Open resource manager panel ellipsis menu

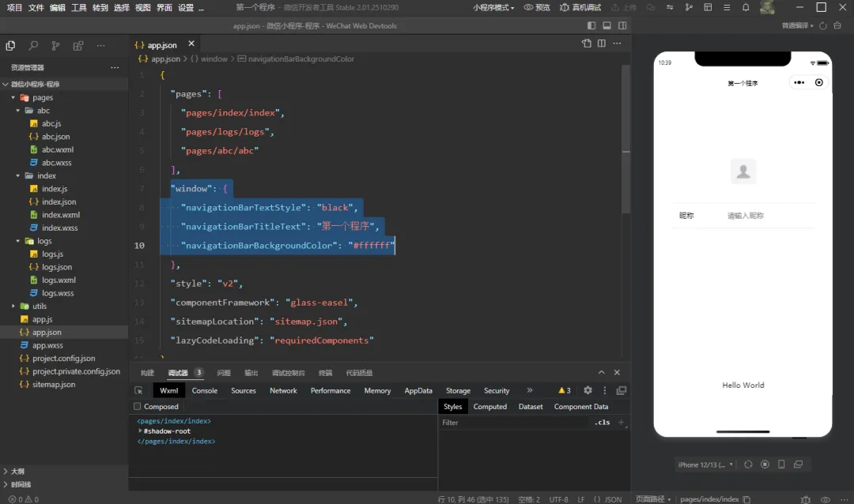click(x=115, y=67)
